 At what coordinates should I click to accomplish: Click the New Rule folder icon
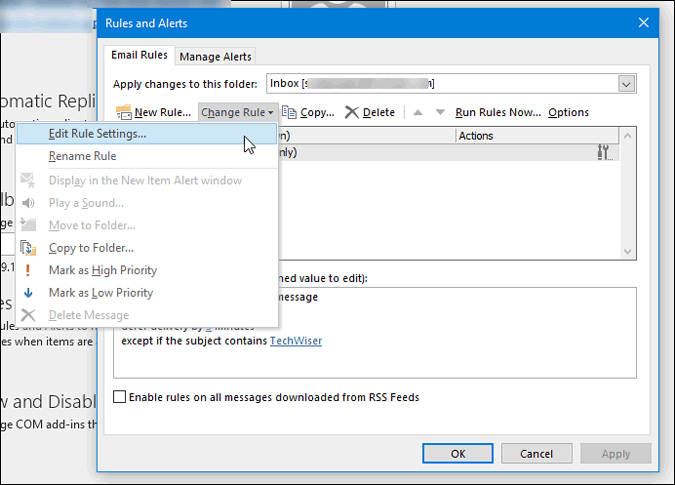tap(124, 112)
